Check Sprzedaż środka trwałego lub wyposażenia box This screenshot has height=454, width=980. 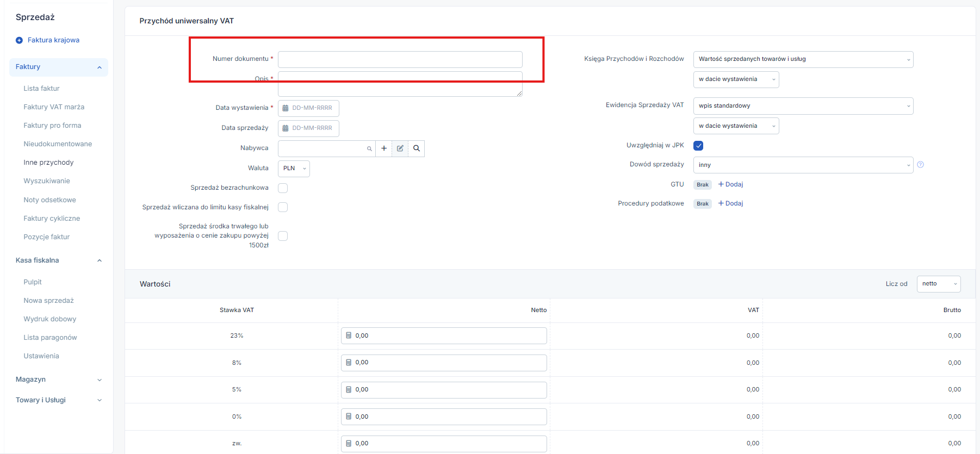coord(283,236)
